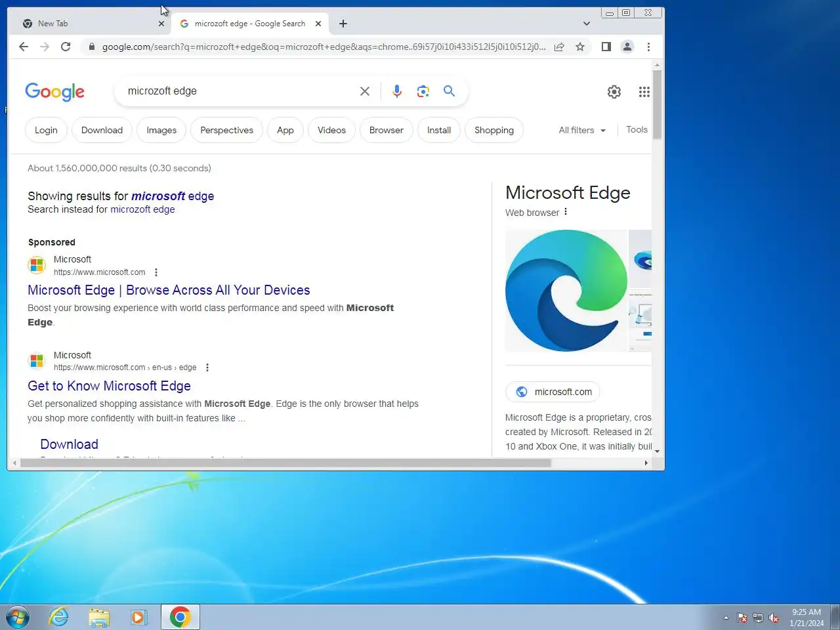Click the Chrome taskbar icon
Viewport: 840px width, 630px height.
180,618
